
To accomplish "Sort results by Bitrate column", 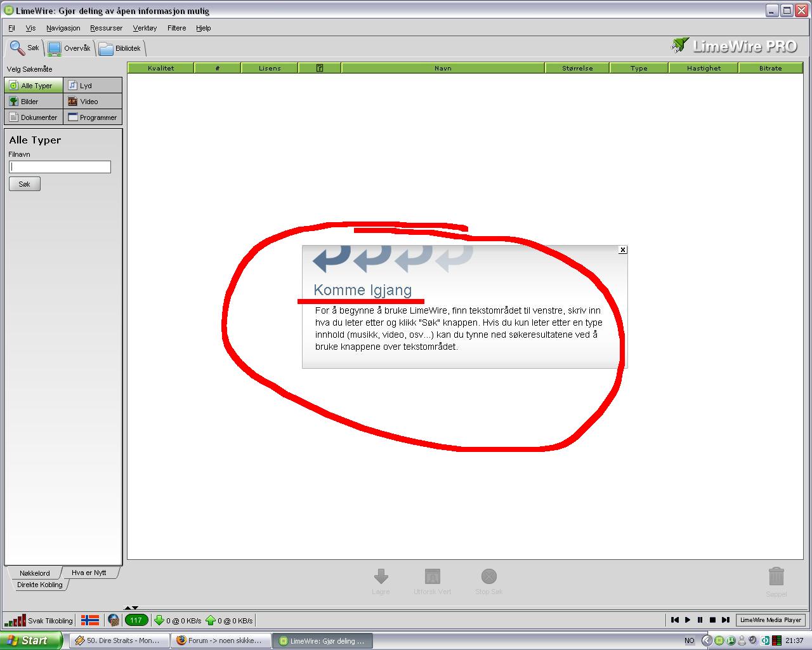I will [770, 68].
